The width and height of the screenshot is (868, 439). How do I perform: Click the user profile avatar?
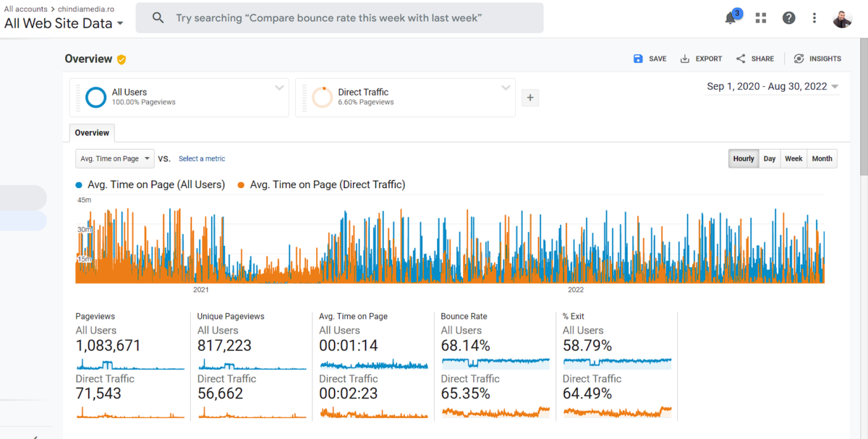(842, 18)
